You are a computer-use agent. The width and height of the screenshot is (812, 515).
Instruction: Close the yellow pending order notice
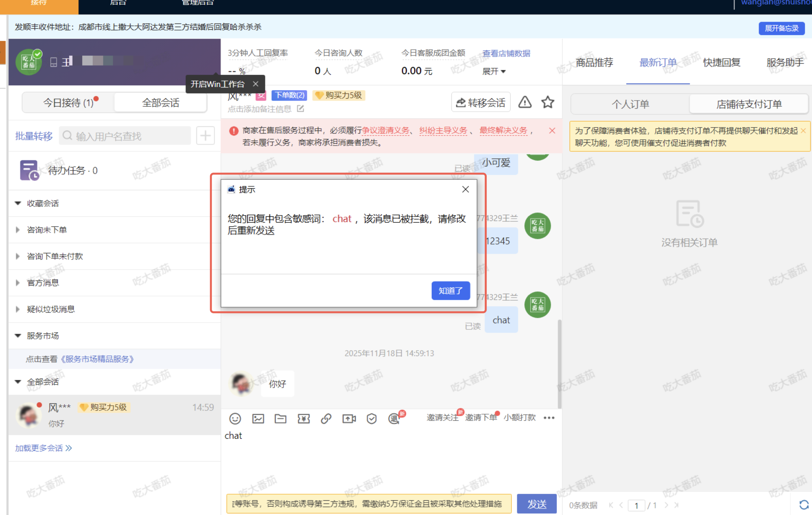pyautogui.click(x=803, y=131)
